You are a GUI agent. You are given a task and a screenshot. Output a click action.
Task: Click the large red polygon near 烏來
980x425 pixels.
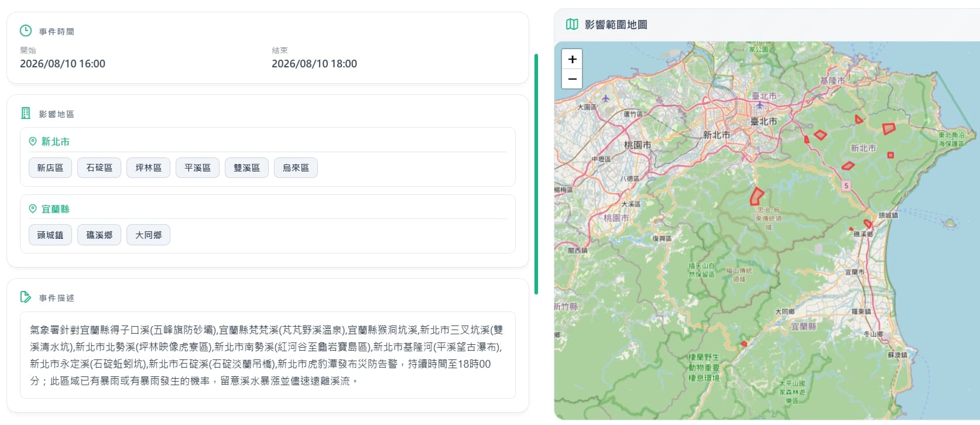(x=757, y=196)
